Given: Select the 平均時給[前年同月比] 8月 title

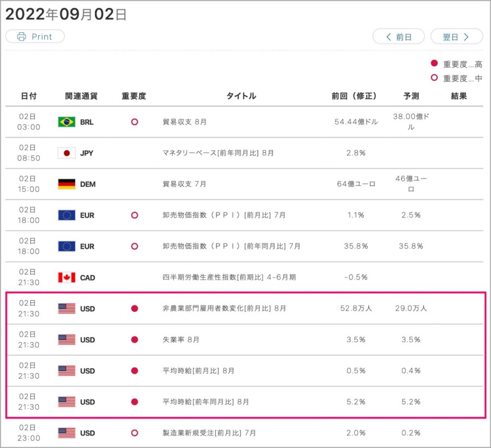Looking at the screenshot, I should tap(206, 401).
